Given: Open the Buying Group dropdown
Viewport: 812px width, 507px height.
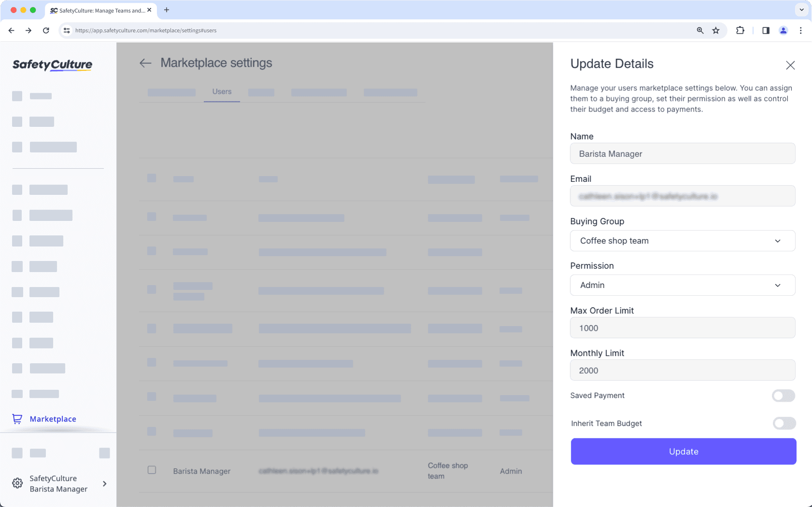Looking at the screenshot, I should tap(682, 241).
